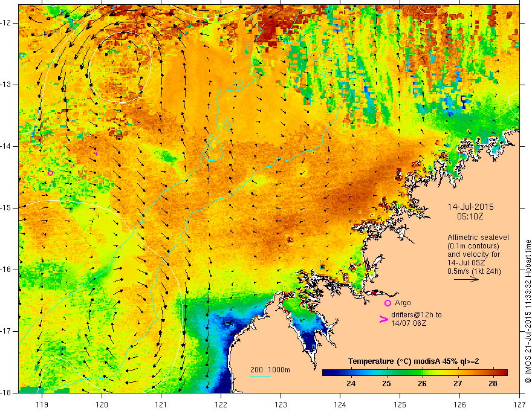Click the IMOS copyright timestamp text

click(x=528, y=312)
